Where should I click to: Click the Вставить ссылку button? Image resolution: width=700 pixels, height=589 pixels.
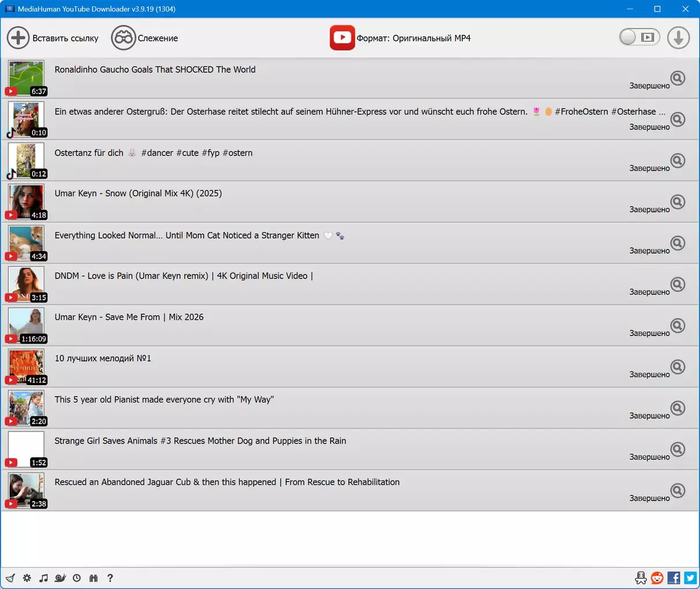pos(53,38)
